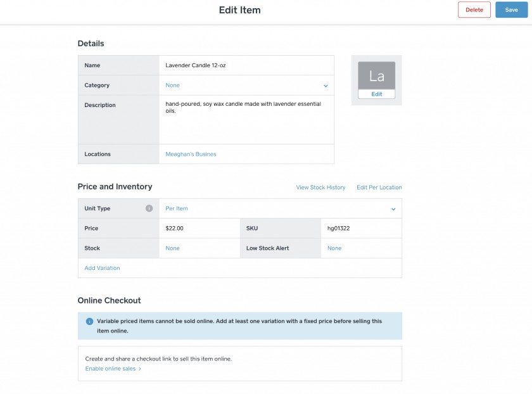Viewport: 532px width, 394px height.
Task: Click the SKU field with hg01322
Action: coord(361,228)
